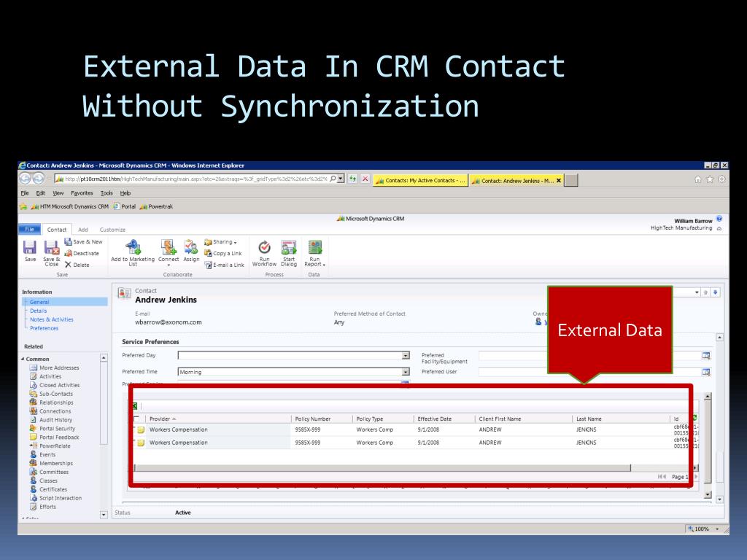Open the Edit menu

41,192
